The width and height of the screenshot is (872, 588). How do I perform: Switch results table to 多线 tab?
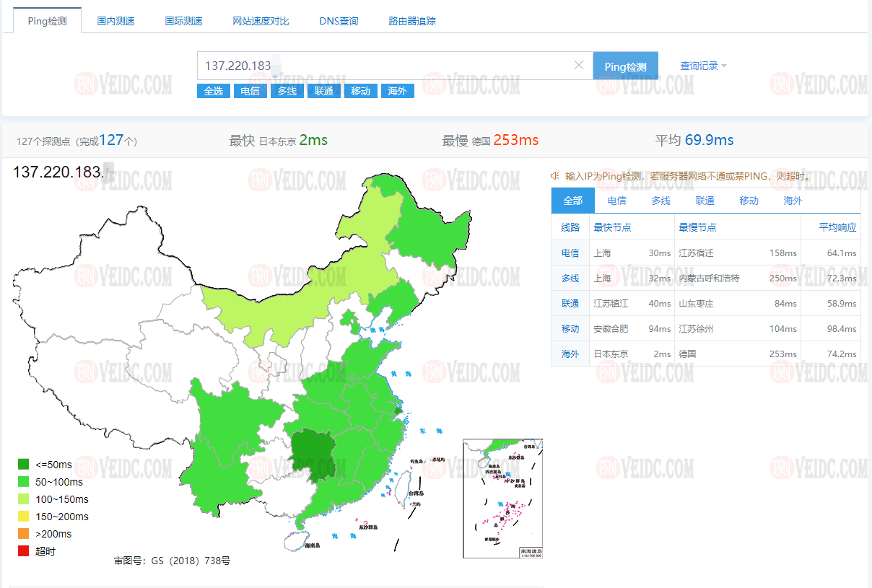(660, 201)
